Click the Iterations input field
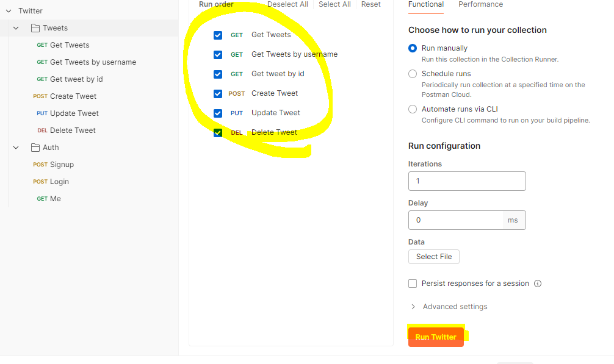Viewport: 614px width, 364px height. pyautogui.click(x=467, y=181)
